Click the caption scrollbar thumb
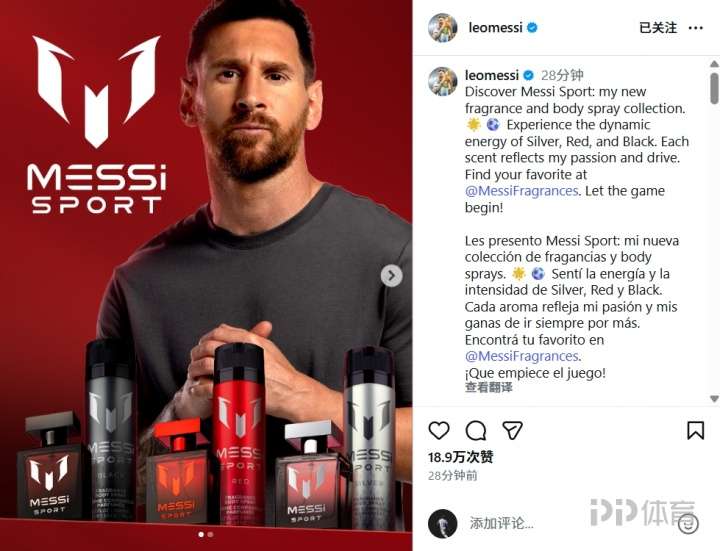 [714, 88]
